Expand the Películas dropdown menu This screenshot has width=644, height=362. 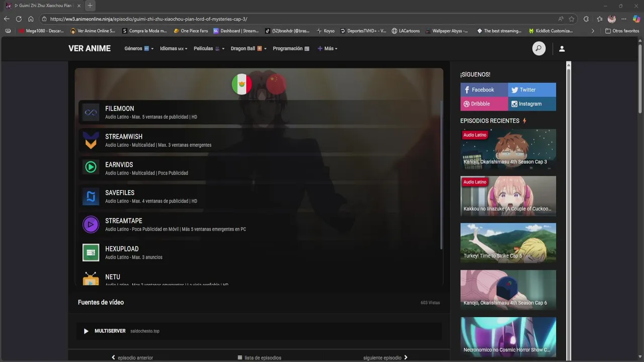pos(209,49)
